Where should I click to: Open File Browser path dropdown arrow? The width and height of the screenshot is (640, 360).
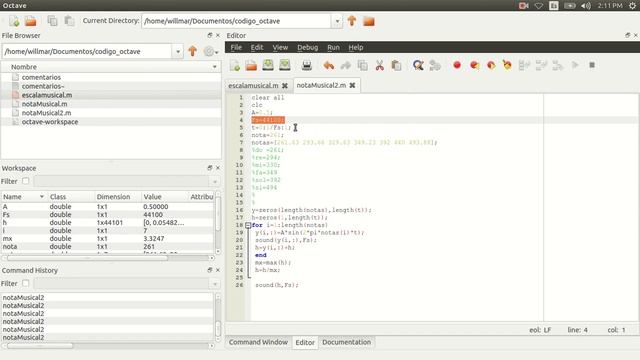click(178, 51)
